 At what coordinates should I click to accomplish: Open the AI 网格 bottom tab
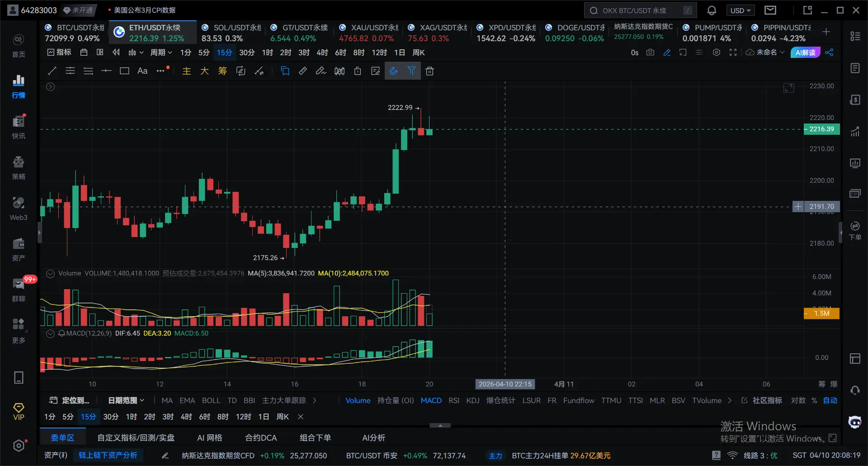[210, 437]
